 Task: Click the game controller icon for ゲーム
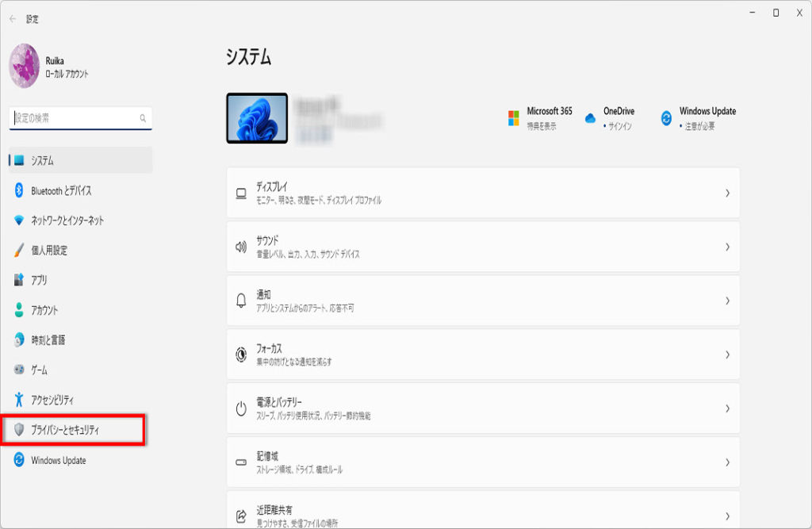point(19,370)
